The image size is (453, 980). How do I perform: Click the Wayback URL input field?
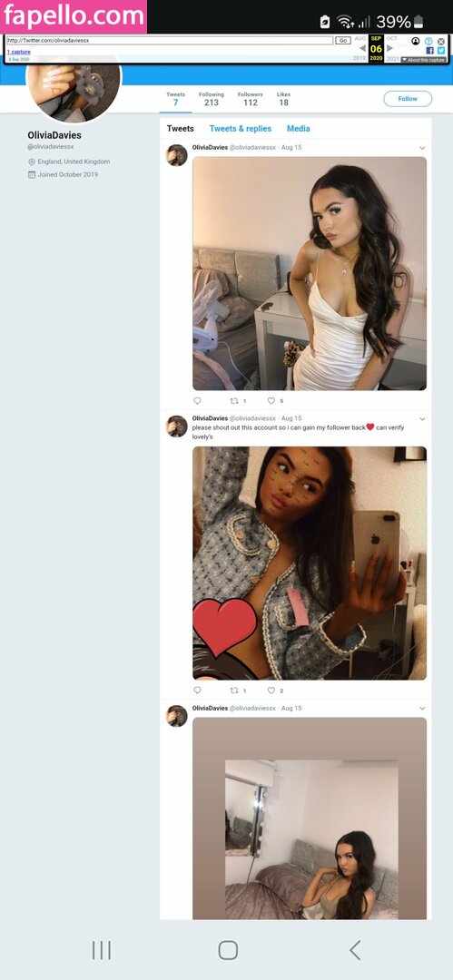(x=170, y=41)
